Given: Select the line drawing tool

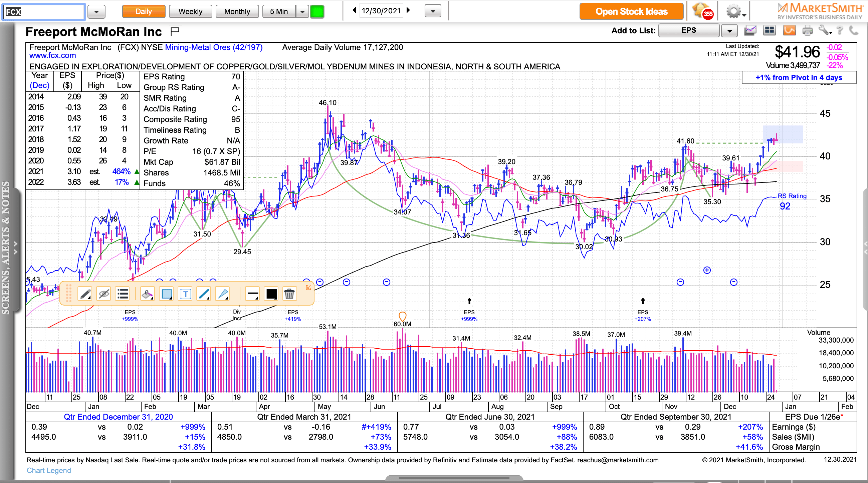Looking at the screenshot, I should point(204,294).
